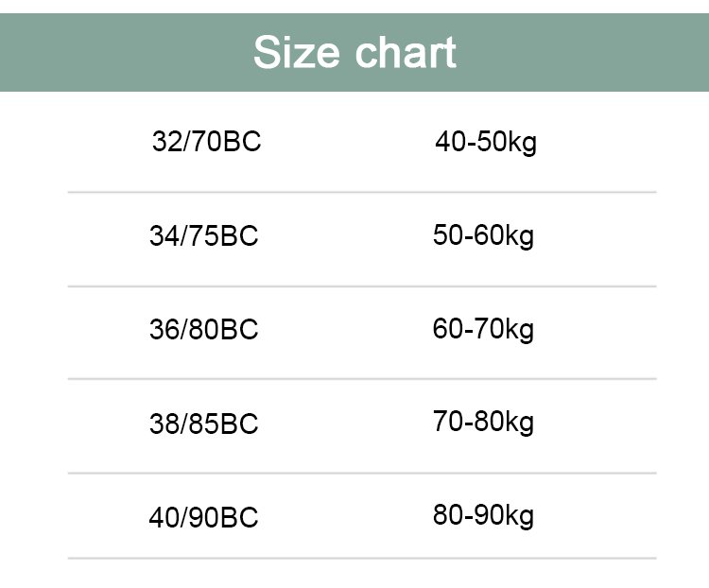Click the 50-60kg weight range
The height and width of the screenshot is (588, 709).
483,235
